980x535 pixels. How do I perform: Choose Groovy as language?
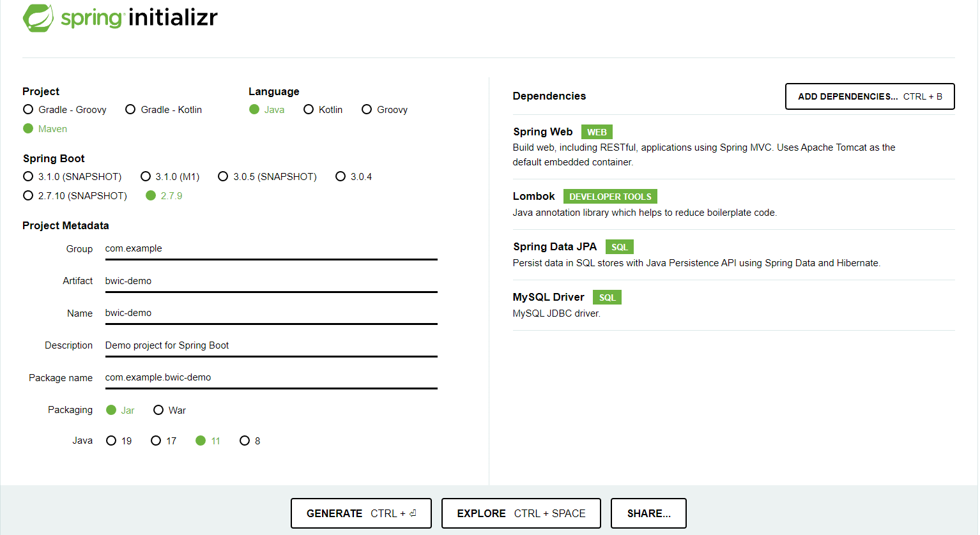[384, 110]
